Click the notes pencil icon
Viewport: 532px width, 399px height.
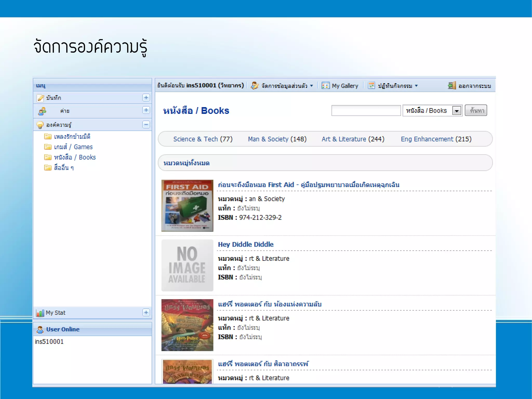pos(41,98)
